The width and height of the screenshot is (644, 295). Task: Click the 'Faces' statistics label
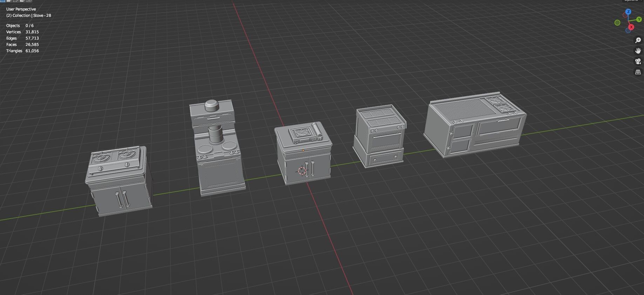[x=11, y=44]
